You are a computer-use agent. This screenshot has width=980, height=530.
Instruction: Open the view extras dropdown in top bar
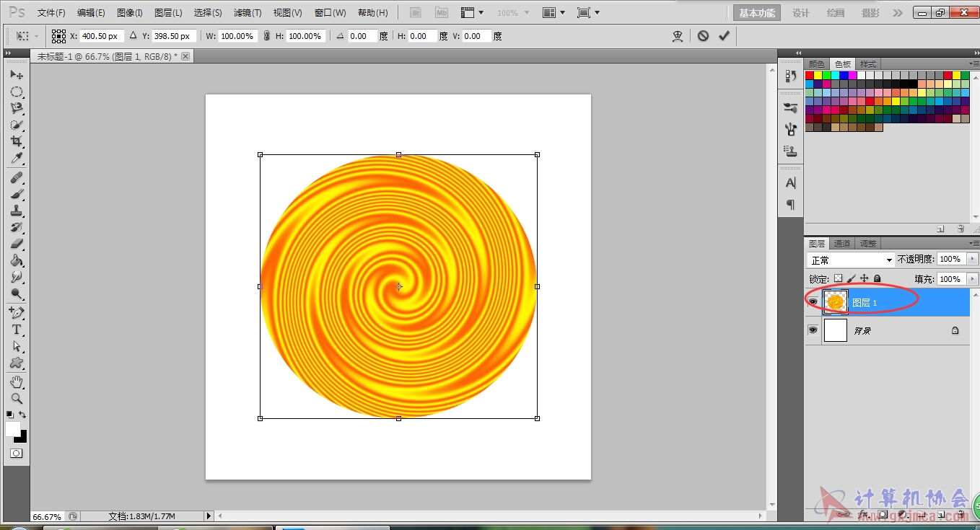pos(473,13)
